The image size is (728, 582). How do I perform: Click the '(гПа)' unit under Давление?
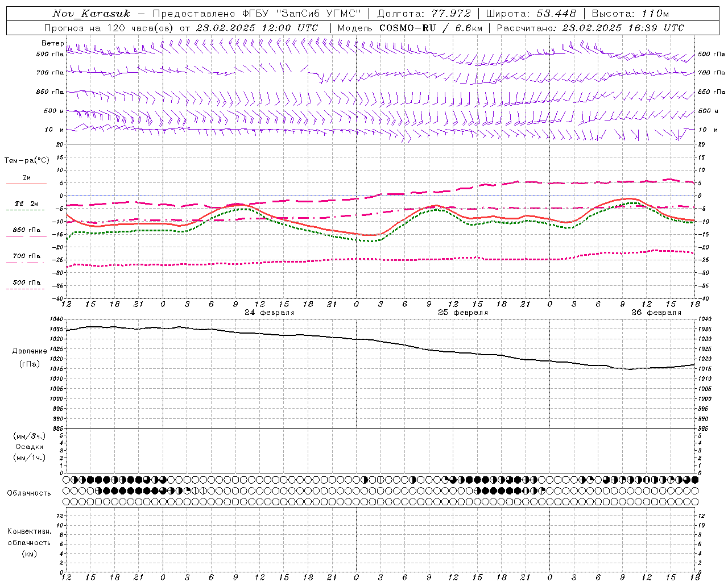point(30,364)
